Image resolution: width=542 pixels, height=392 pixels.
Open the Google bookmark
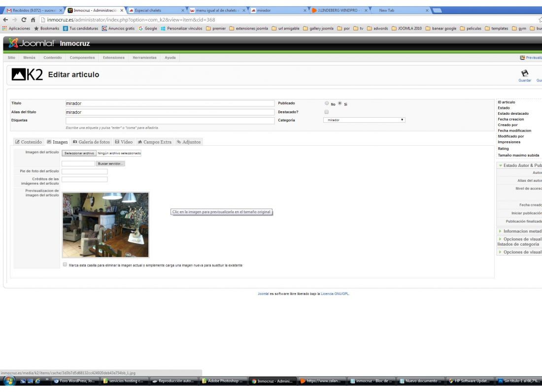(148, 29)
